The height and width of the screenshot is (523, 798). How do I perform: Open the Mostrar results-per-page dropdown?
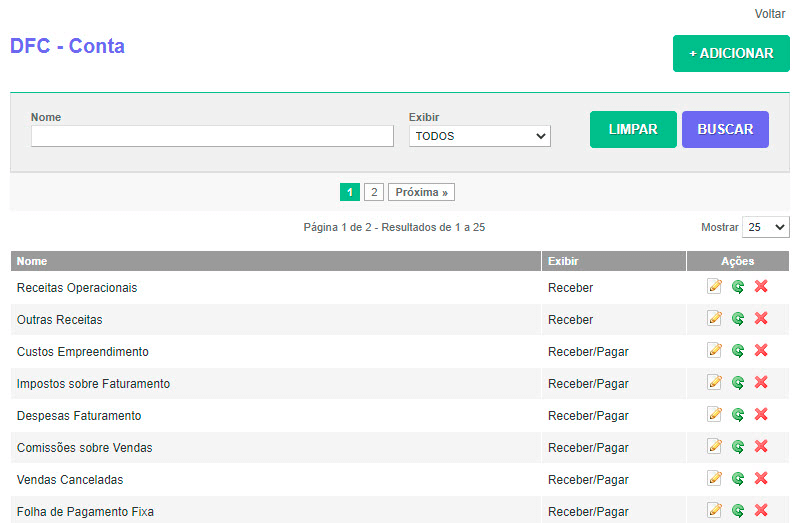(766, 227)
